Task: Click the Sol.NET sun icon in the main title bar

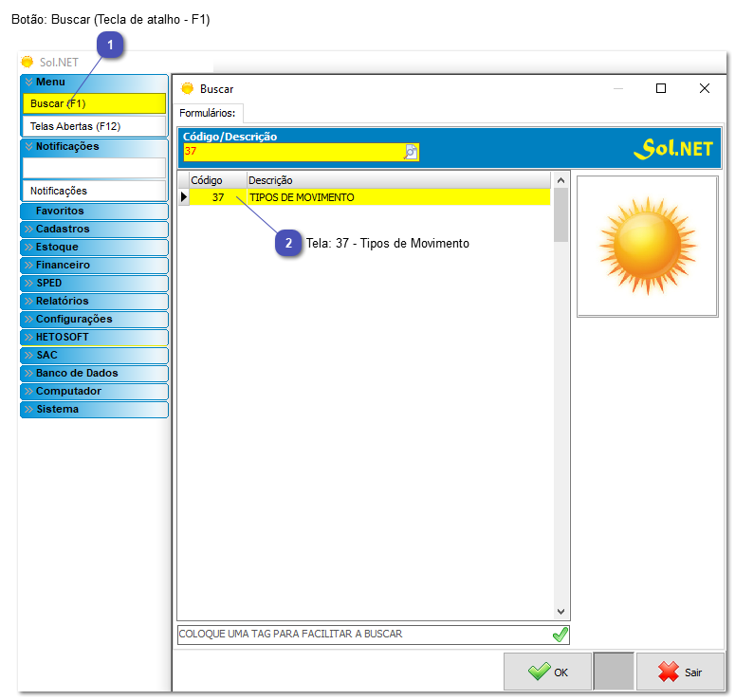Action: [28, 62]
